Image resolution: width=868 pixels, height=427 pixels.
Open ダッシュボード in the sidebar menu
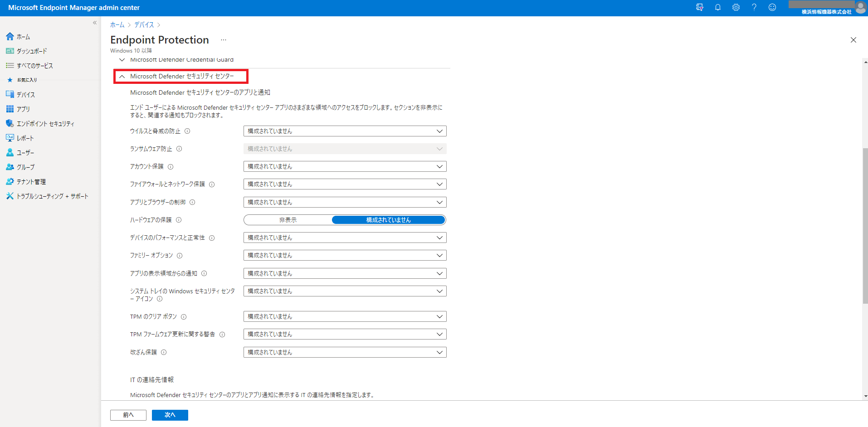[32, 51]
